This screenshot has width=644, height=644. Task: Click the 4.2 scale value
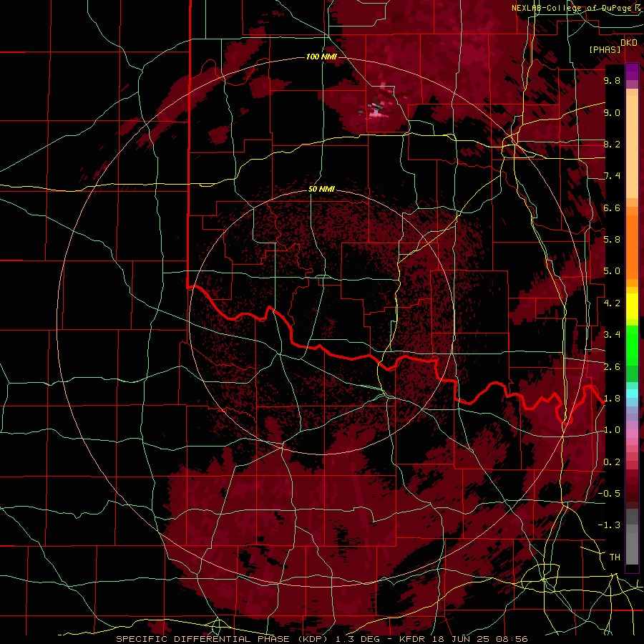[612, 303]
